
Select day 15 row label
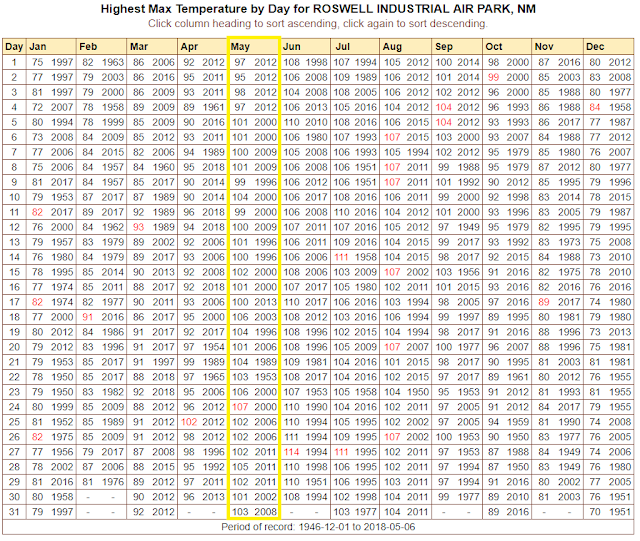(14, 272)
